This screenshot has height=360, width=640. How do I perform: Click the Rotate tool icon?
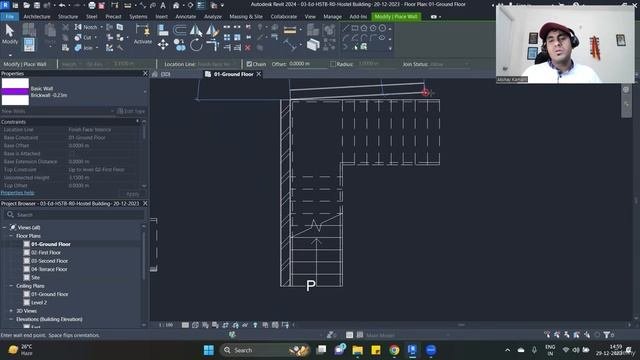click(196, 45)
